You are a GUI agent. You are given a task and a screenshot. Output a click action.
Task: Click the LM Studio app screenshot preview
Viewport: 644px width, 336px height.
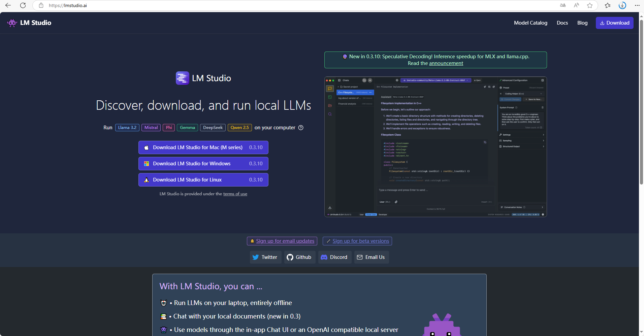pyautogui.click(x=435, y=147)
